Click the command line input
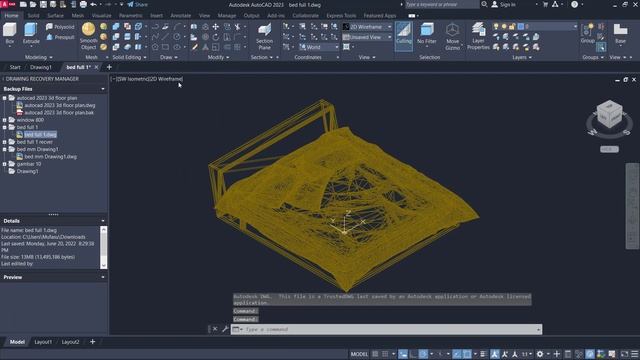Screen dimensions: 640x360 point(386,329)
